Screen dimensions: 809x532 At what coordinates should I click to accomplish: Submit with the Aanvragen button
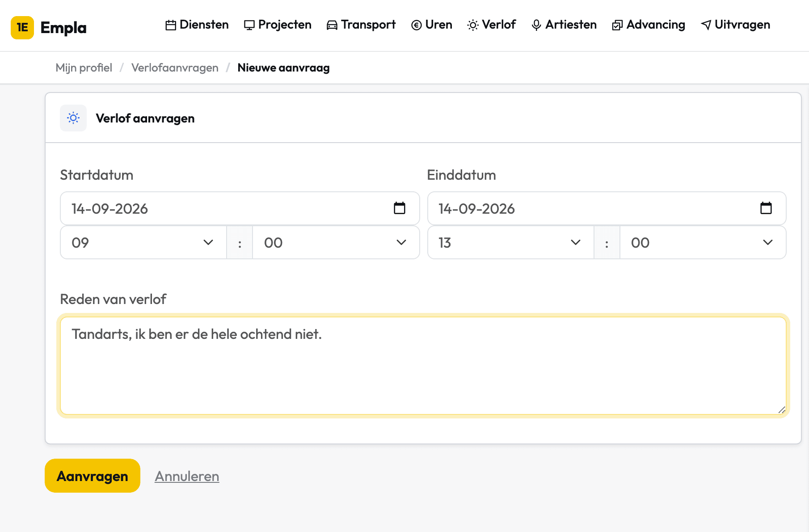pos(93,476)
